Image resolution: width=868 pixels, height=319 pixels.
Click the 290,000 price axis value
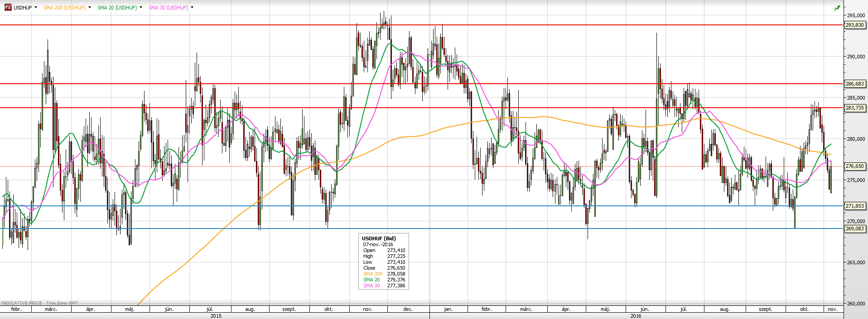pos(856,57)
